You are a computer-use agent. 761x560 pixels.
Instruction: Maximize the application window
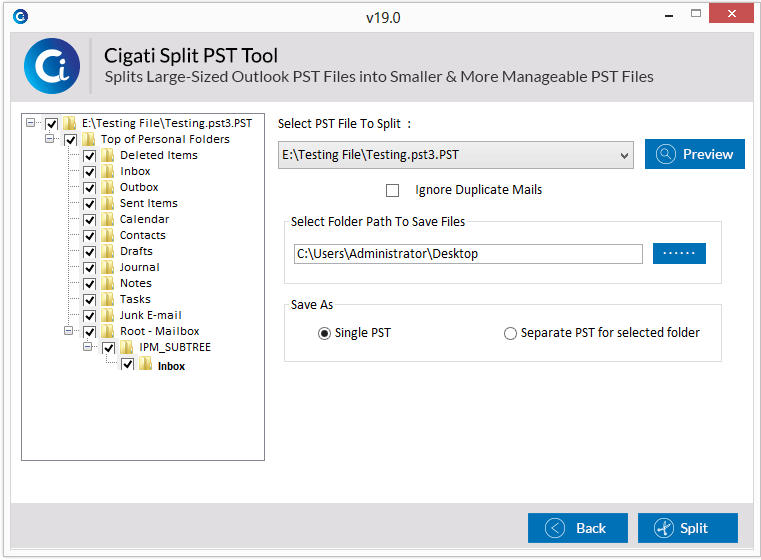(696, 14)
